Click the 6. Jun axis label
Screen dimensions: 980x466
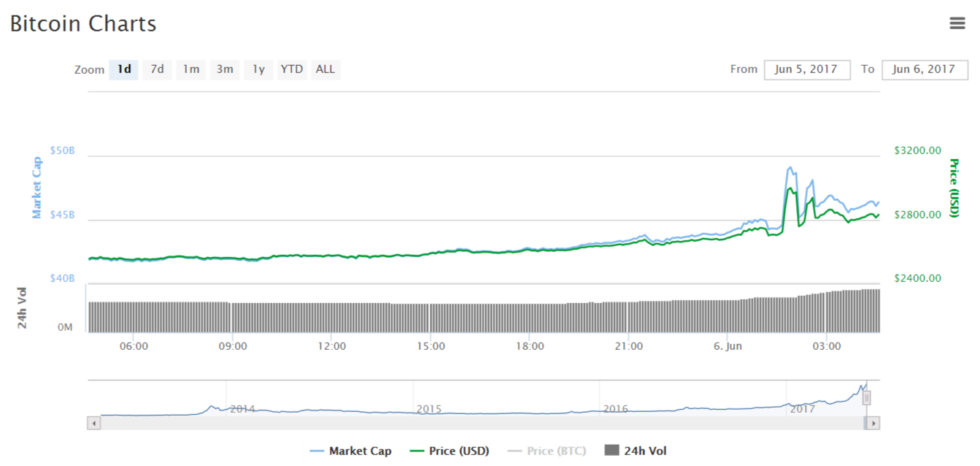(x=728, y=346)
